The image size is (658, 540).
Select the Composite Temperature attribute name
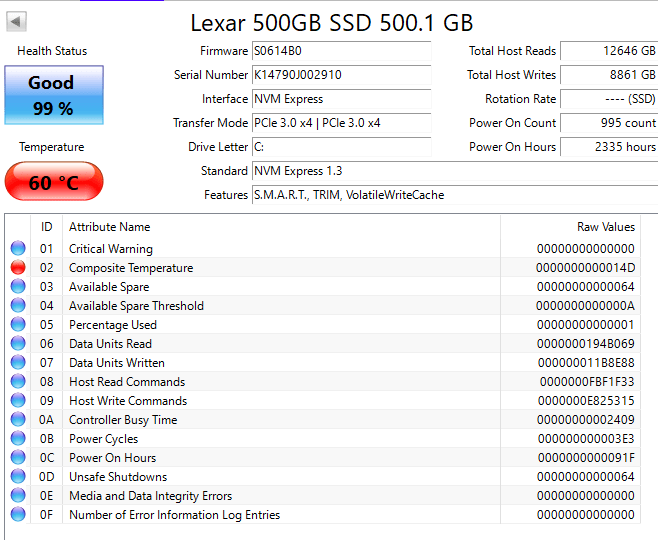pos(131,268)
